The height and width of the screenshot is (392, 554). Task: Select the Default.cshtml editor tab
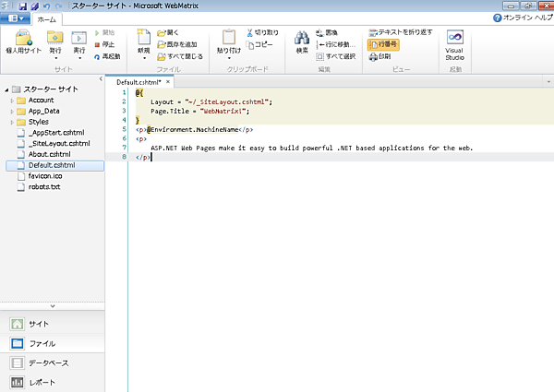[x=132, y=81]
